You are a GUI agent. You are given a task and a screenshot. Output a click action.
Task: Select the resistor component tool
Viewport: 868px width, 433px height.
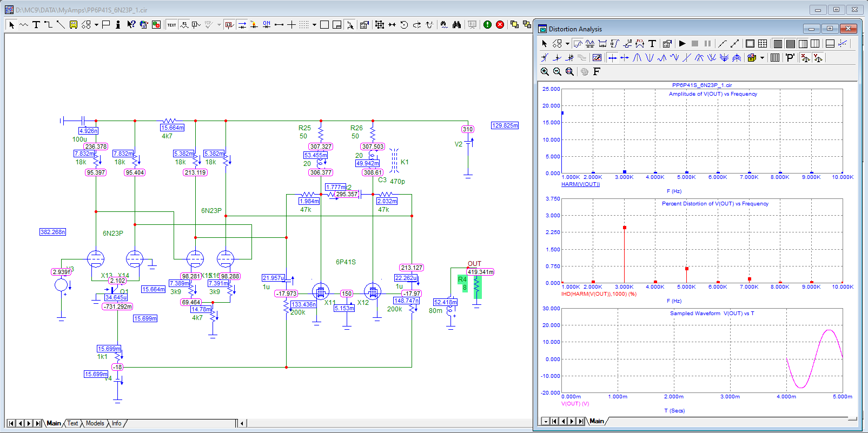(x=24, y=25)
